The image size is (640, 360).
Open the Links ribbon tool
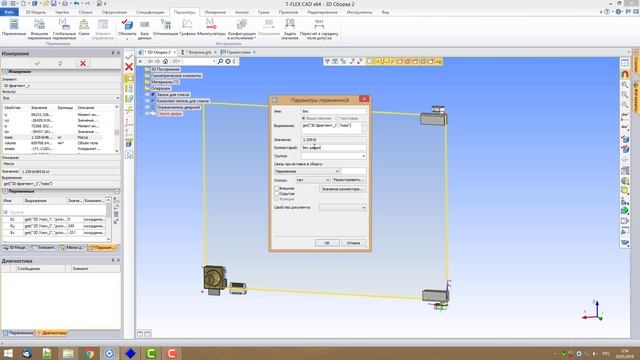pos(84,28)
